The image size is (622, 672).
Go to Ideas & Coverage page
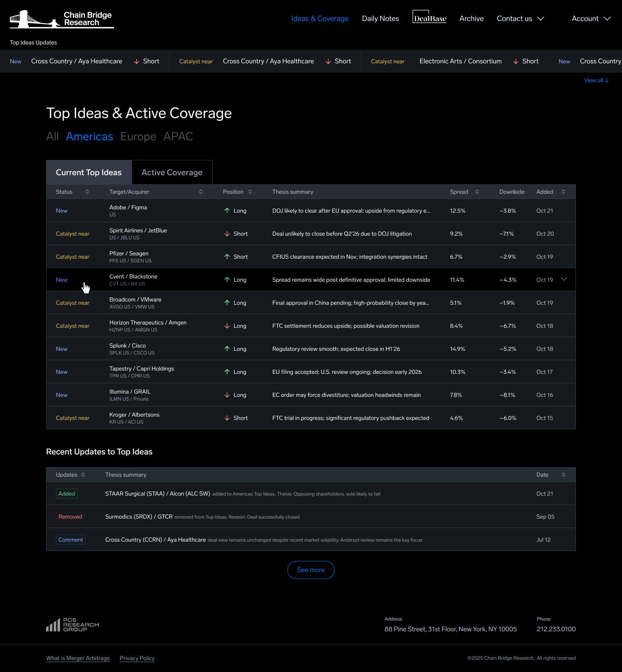tap(320, 19)
